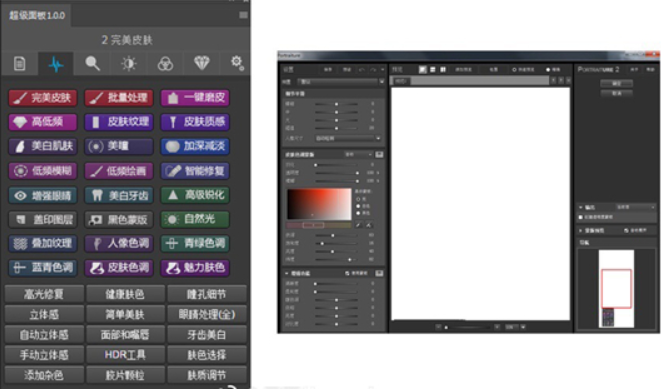Pick the first eyedropper under Portraiture color box
Viewport: 661px width, 390px height.
358,225
